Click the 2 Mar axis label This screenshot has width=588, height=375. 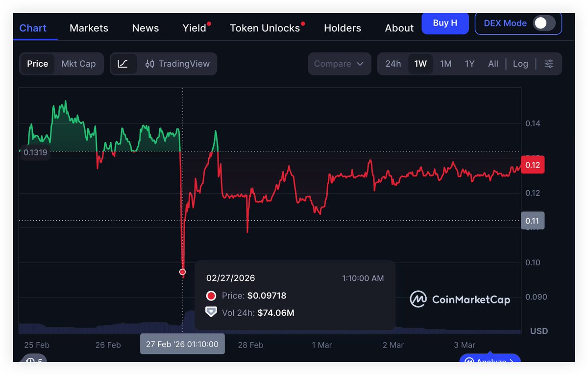pos(393,345)
